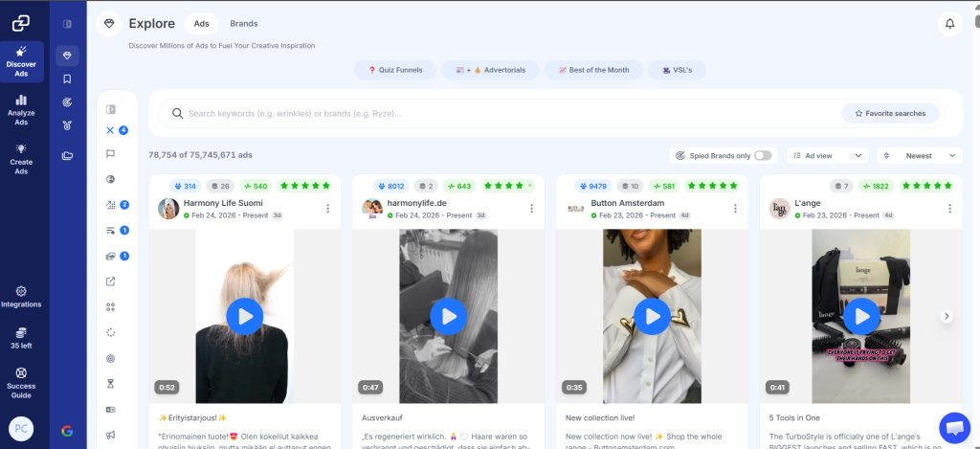Open the Discover Ads section
The image size is (980, 449).
(x=21, y=61)
